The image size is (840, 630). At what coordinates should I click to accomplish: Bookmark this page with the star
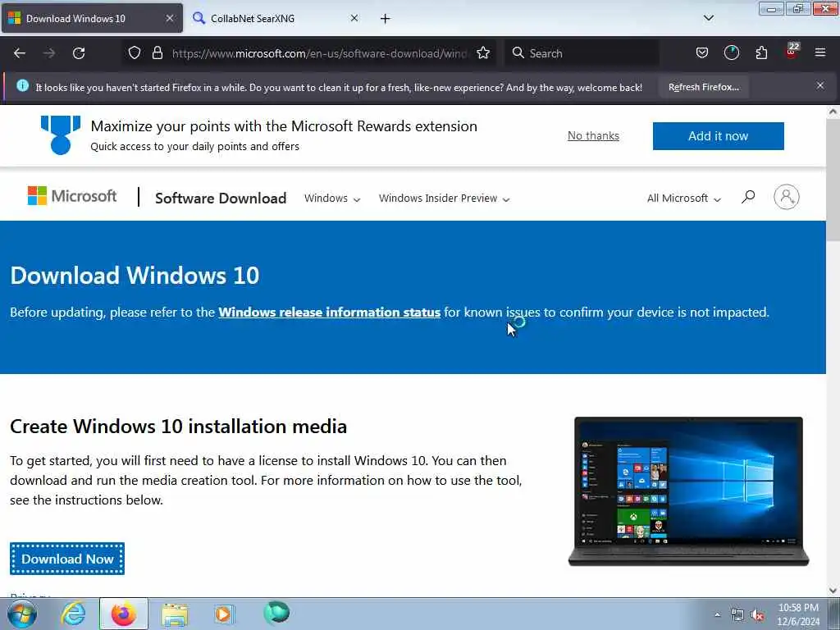(x=483, y=53)
